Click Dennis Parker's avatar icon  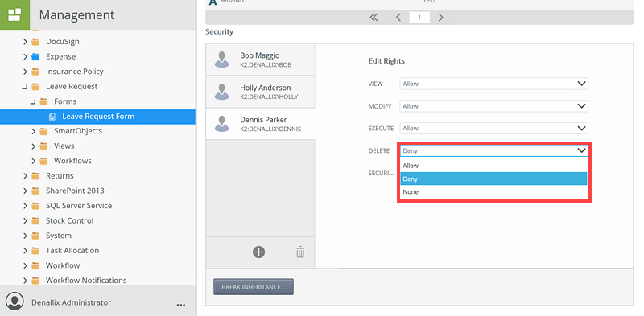[x=222, y=124]
